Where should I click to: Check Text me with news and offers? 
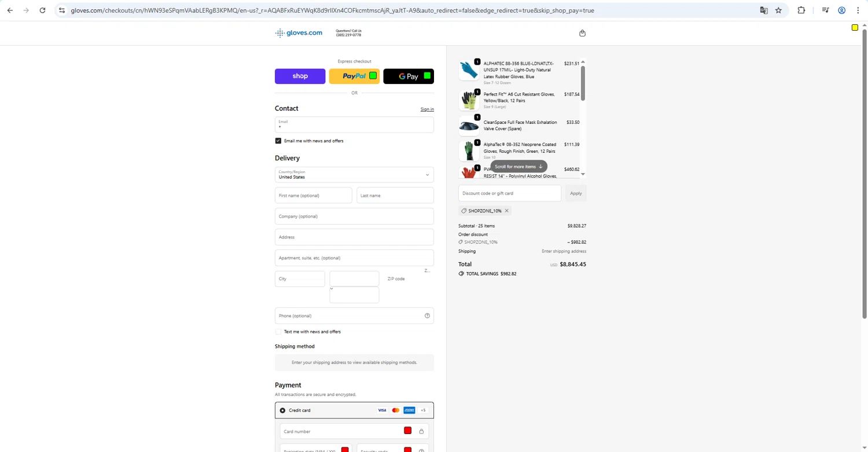[x=278, y=332]
